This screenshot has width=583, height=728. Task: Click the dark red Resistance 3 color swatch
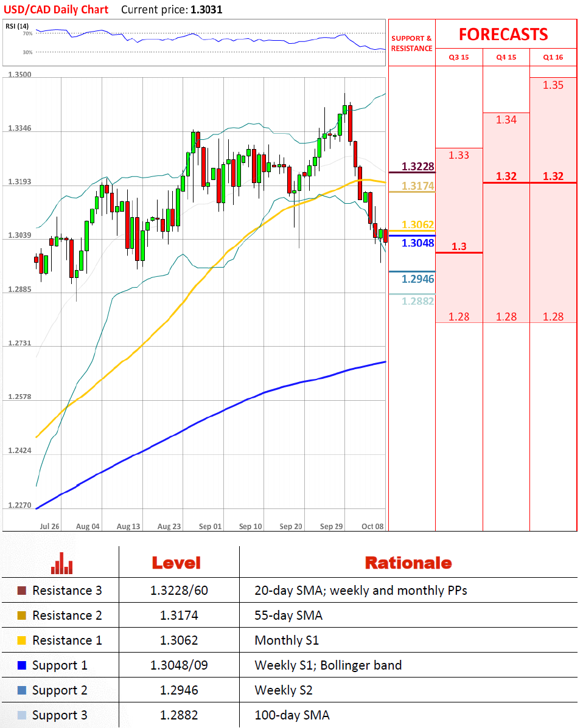pos(22,591)
